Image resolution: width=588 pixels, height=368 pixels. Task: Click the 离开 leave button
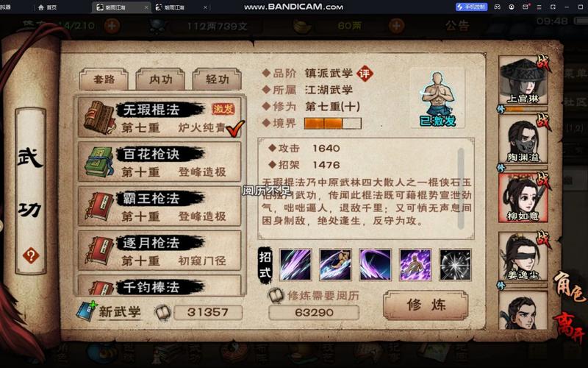click(570, 328)
